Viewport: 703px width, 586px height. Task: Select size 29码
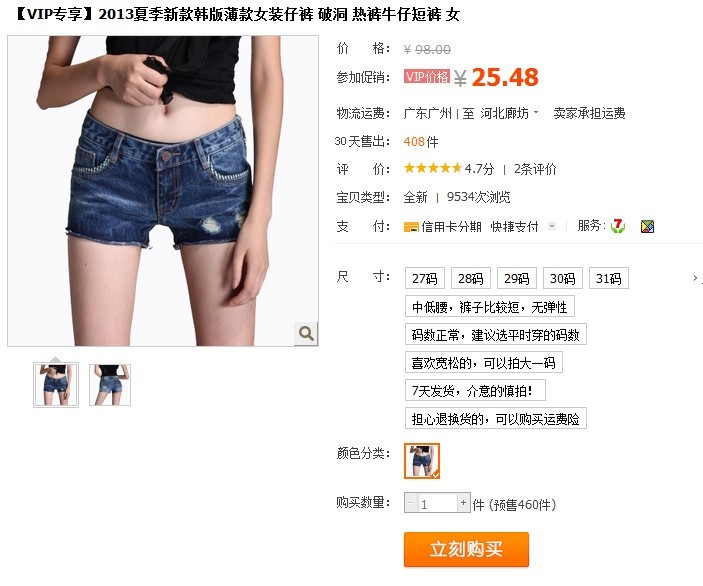[516, 278]
